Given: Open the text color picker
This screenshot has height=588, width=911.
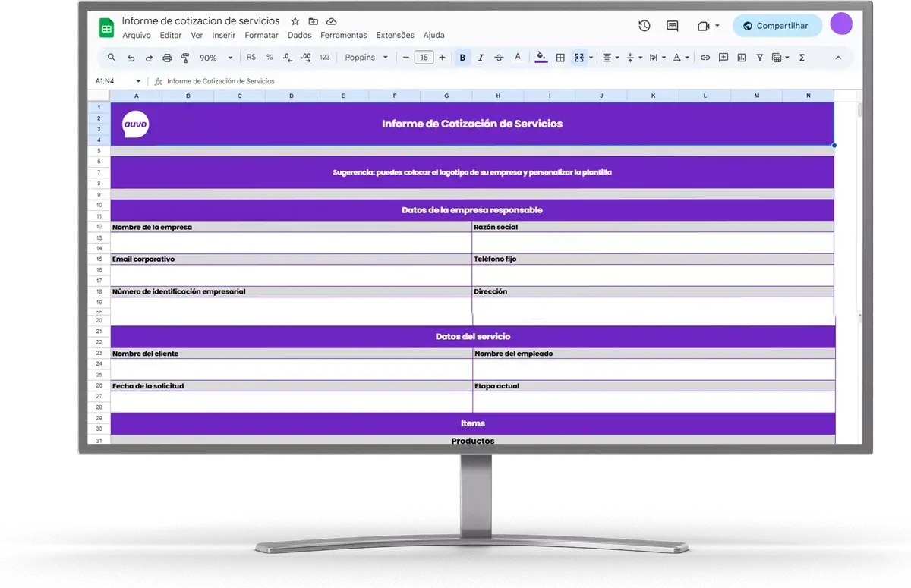Looking at the screenshot, I should click(518, 58).
